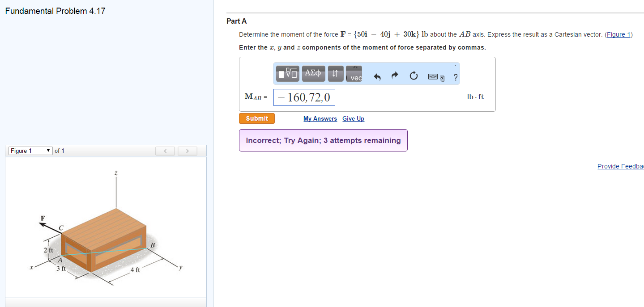Click the box diagram figure image

click(105, 228)
